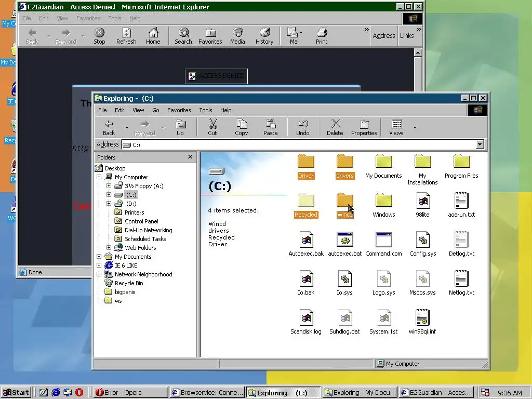Select Dial-Up Networking in folder tree
This screenshot has height=399, width=532.
point(148,230)
